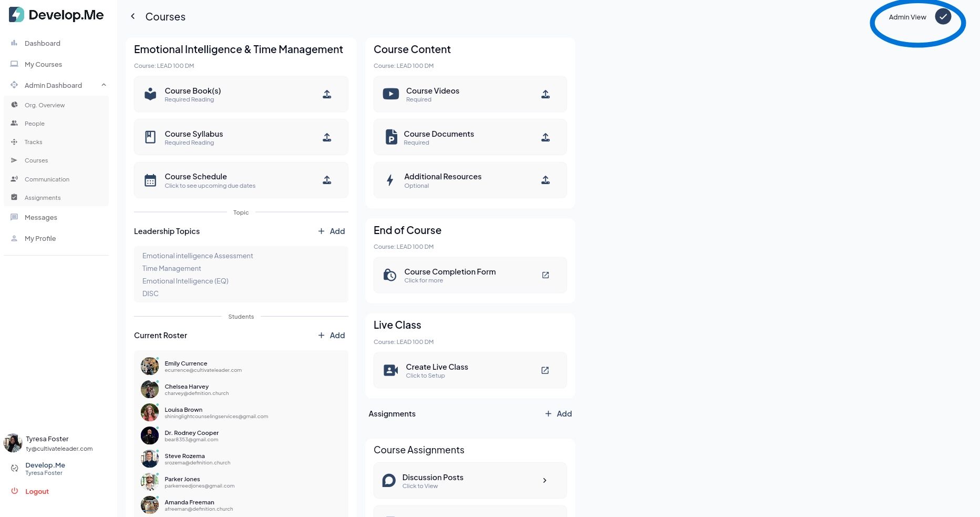Viewport: 980px width, 517px height.
Task: Go back using the Courses back arrow
Action: point(133,16)
